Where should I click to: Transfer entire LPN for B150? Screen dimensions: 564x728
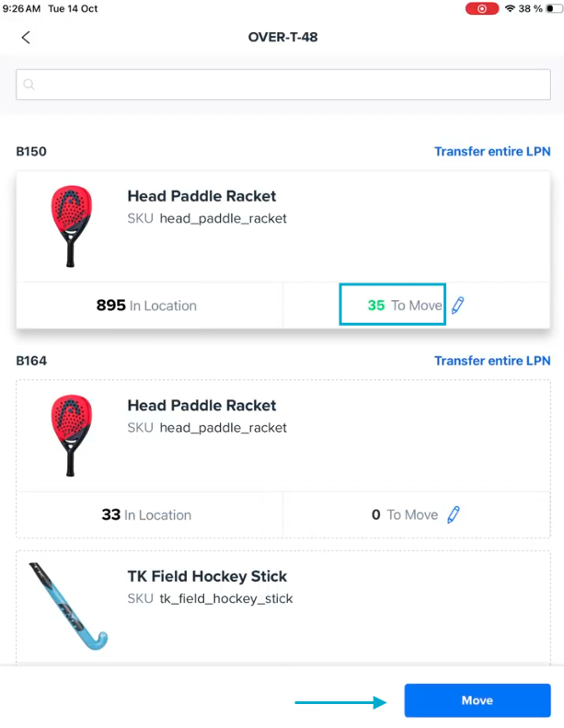click(x=492, y=151)
